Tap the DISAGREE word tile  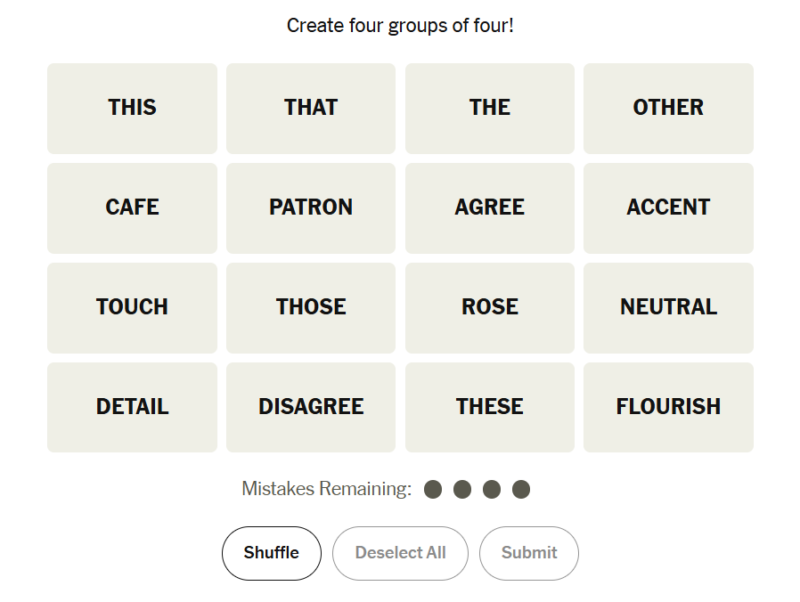(311, 407)
